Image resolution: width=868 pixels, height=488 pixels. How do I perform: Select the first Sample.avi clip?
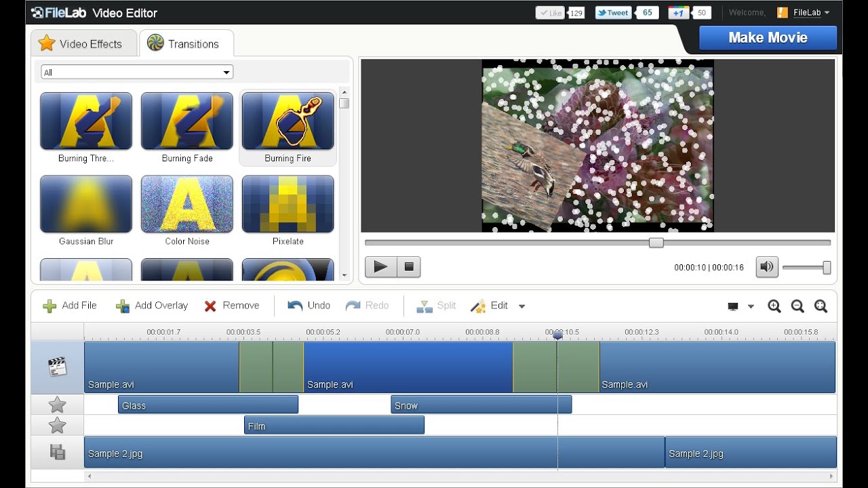click(161, 367)
